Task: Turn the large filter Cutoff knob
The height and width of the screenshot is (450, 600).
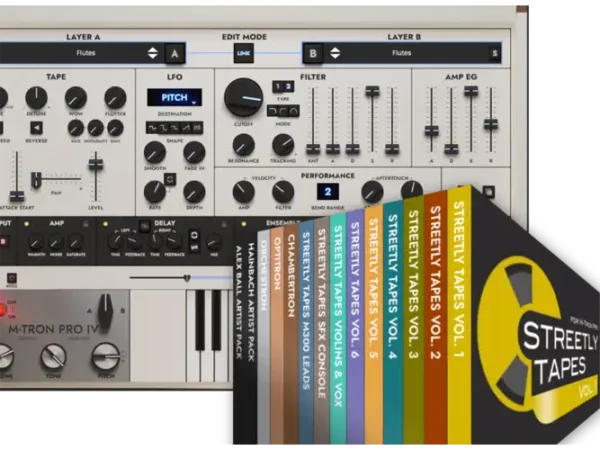Action: [x=243, y=98]
